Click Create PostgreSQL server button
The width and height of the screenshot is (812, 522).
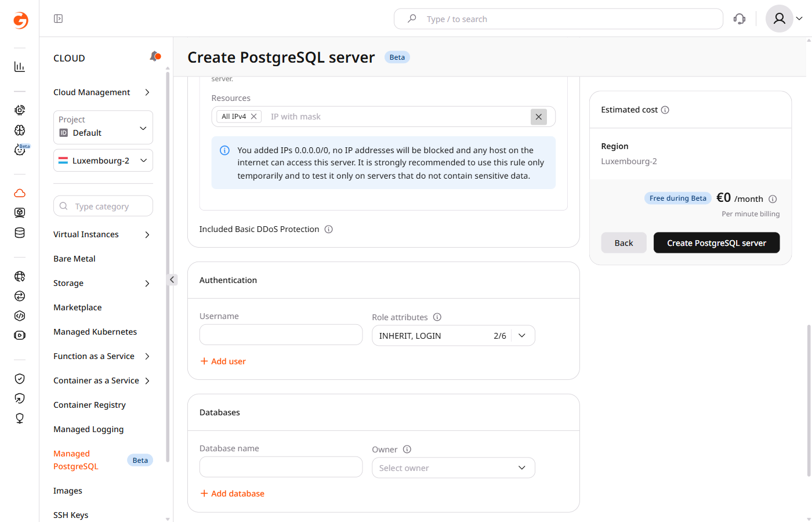[x=716, y=243]
